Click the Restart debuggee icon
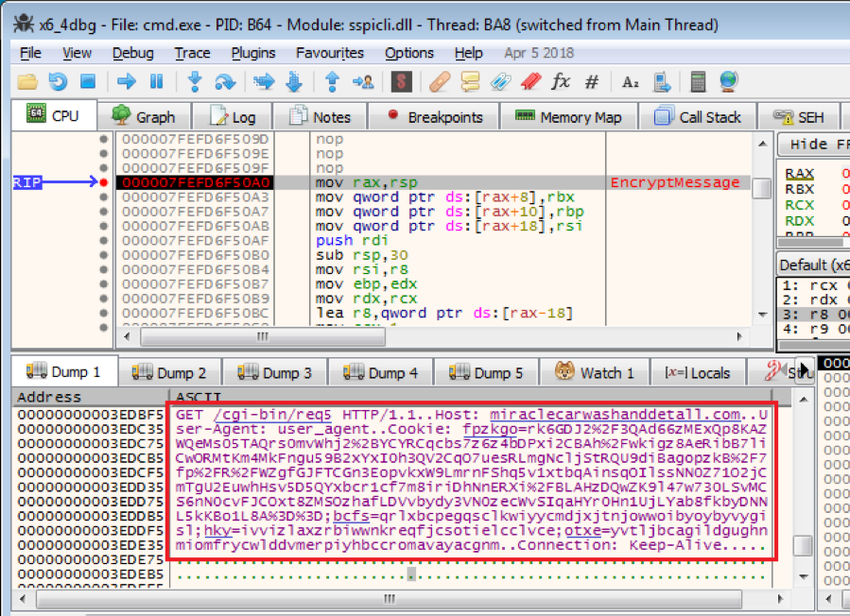The width and height of the screenshot is (850, 616). coord(58,82)
